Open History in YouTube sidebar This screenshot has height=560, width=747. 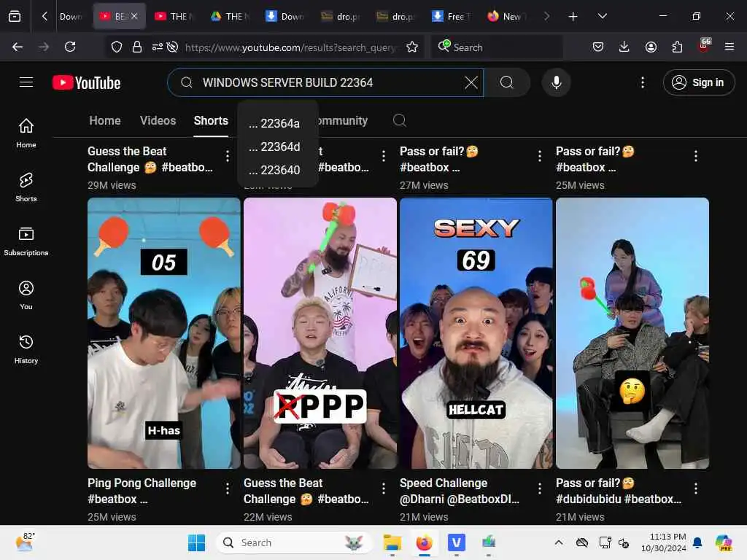point(26,349)
